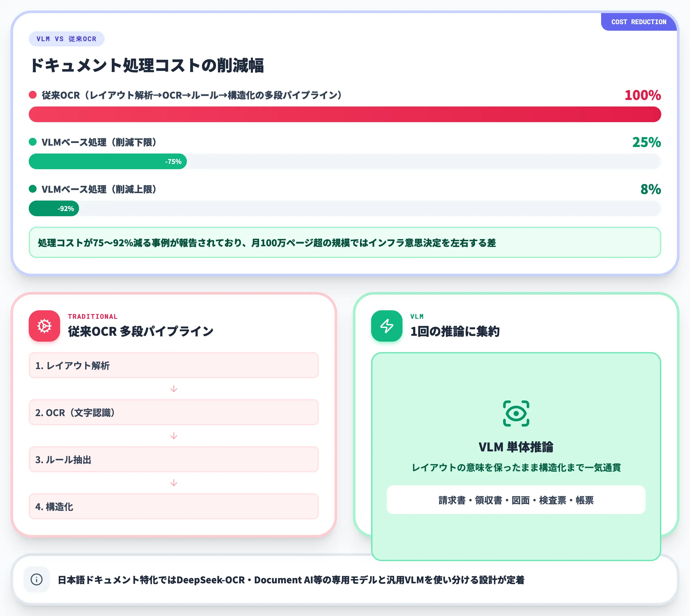Click the footer note mentioning DeepSeek-OCR

pyautogui.click(x=291, y=580)
